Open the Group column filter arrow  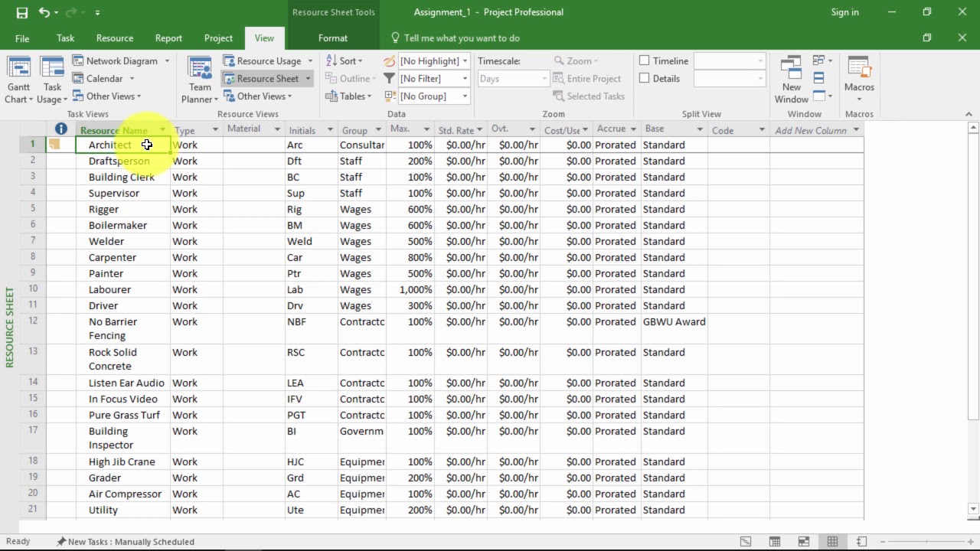377,129
